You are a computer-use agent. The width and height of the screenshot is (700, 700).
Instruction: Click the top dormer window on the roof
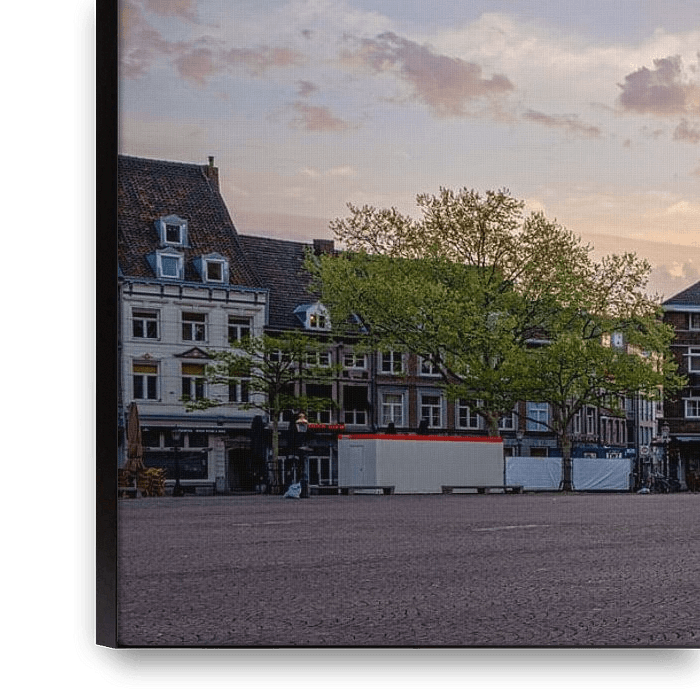pos(173,231)
